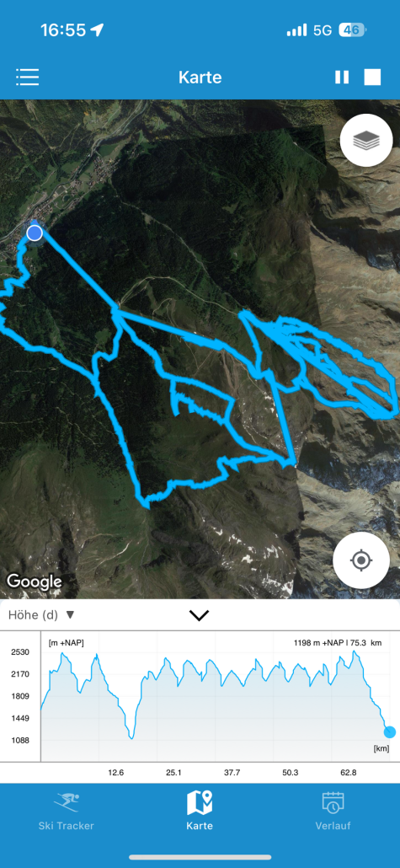This screenshot has height=868, width=400.
Task: Tap the Karte title in header
Action: click(200, 77)
